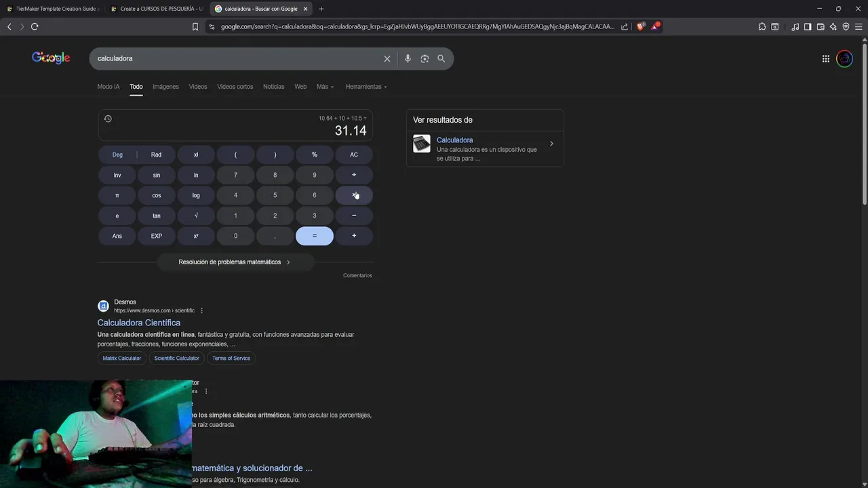The width and height of the screenshot is (868, 488).
Task: Open the Brave Wallet icon
Action: pos(821,26)
